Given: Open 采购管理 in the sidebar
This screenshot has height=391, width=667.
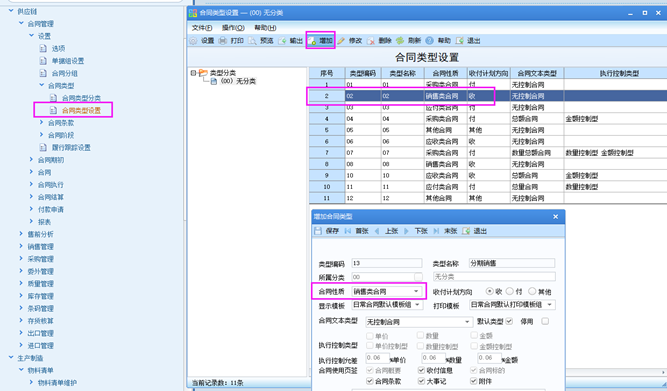Looking at the screenshot, I should coord(40,259).
